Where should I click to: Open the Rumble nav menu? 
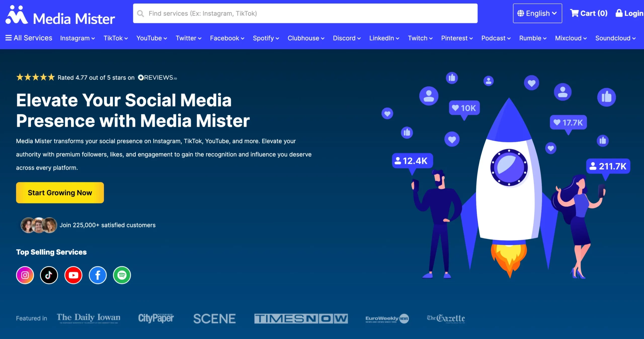click(x=533, y=38)
